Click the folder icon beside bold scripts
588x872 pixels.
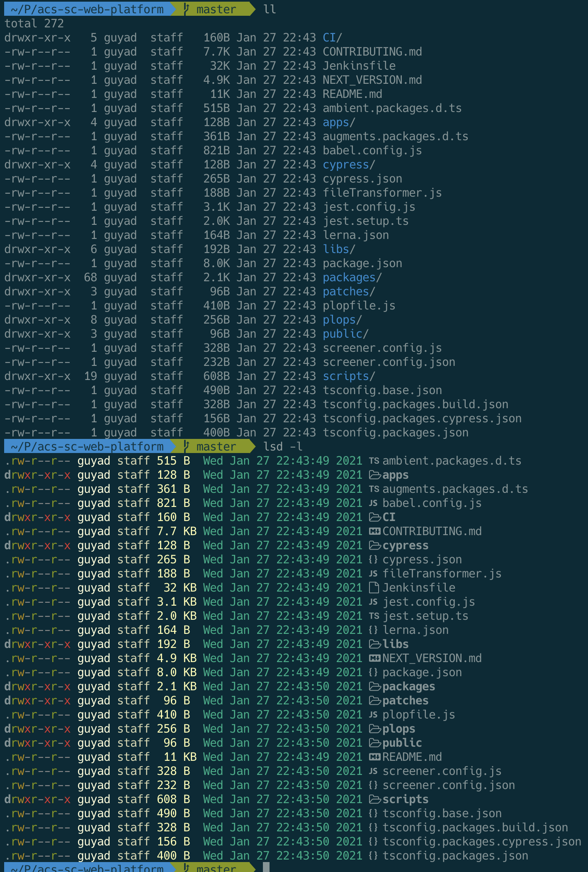coord(375,799)
